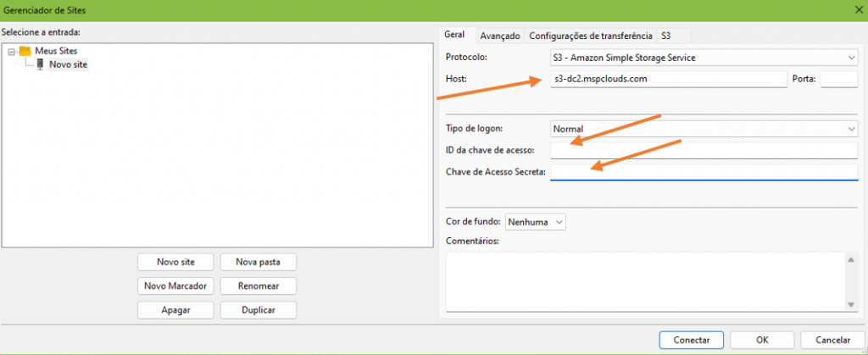This screenshot has width=868, height=355.
Task: Click the Duplicar button
Action: (258, 310)
